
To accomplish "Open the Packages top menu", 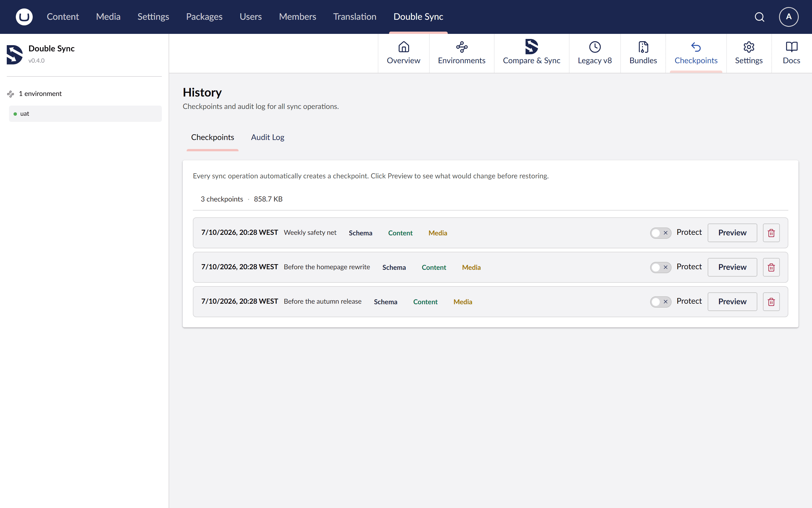I will coord(204,17).
